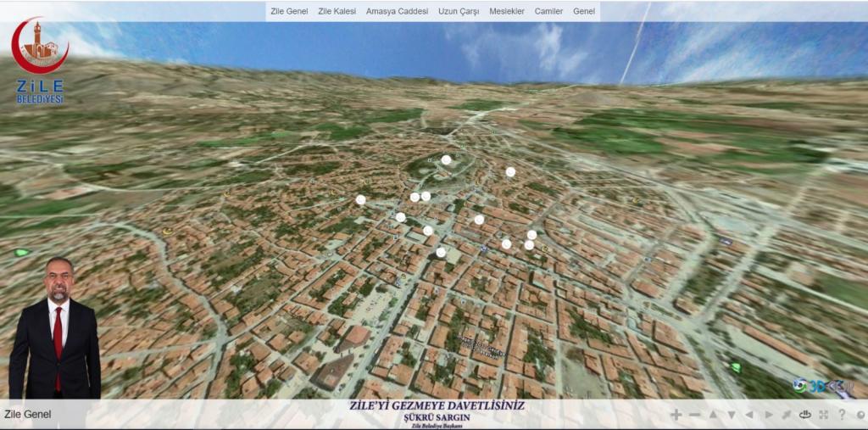Click the zoom in plus icon
868x430 pixels.
(x=676, y=415)
